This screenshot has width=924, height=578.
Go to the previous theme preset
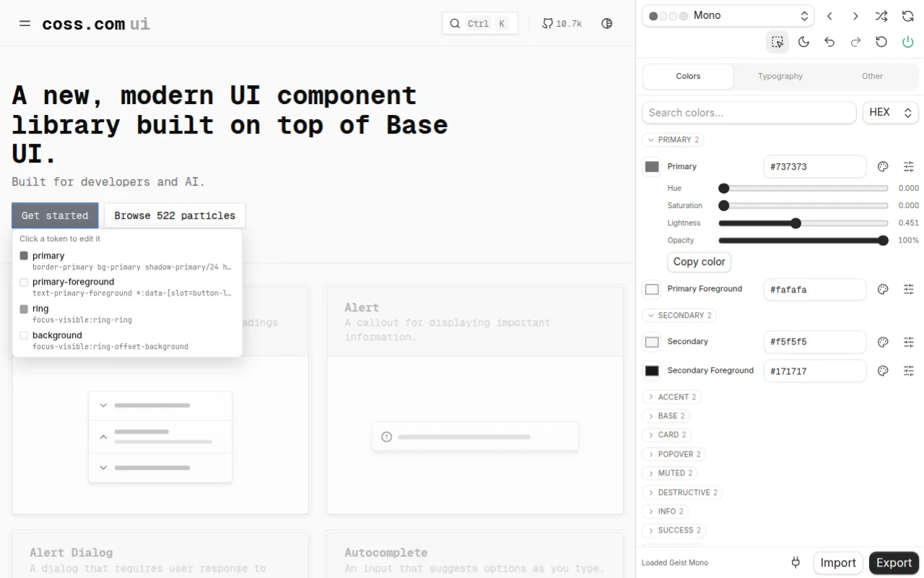pyautogui.click(x=830, y=16)
